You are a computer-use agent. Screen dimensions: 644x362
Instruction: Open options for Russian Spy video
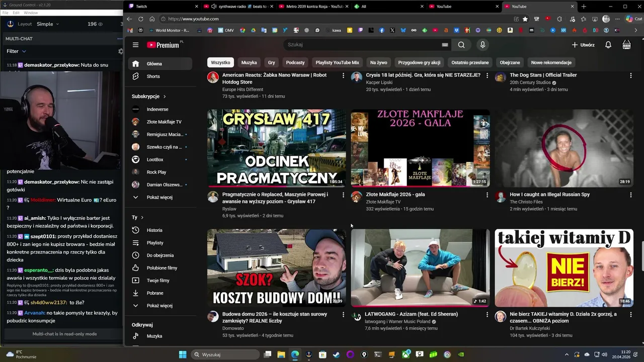point(630,195)
